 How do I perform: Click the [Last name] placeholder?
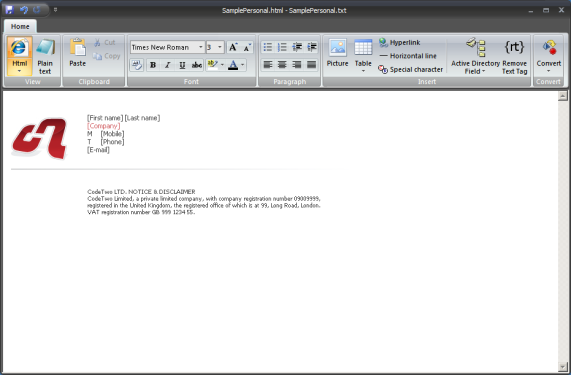pos(142,118)
